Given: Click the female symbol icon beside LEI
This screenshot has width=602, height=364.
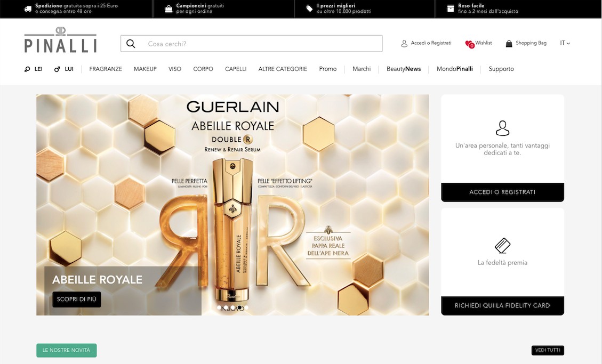Looking at the screenshot, I should click(x=27, y=69).
